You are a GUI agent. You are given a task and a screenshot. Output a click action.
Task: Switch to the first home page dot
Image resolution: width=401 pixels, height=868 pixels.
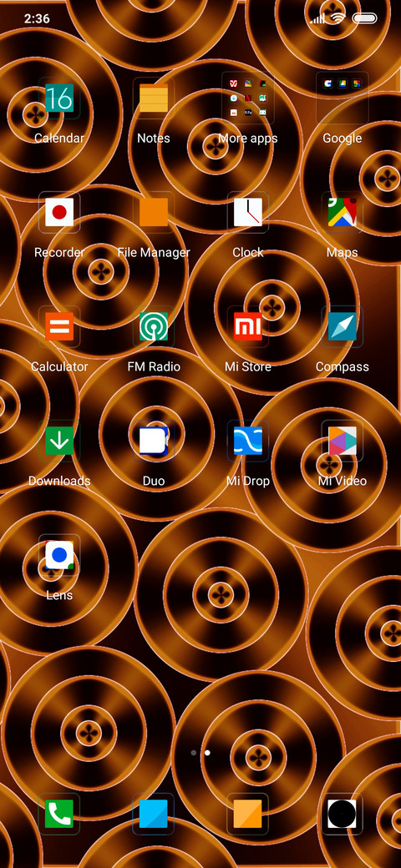pos(193,753)
